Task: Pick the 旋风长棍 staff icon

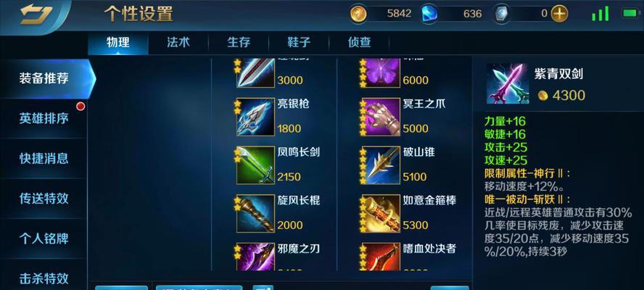Action: 255,214
